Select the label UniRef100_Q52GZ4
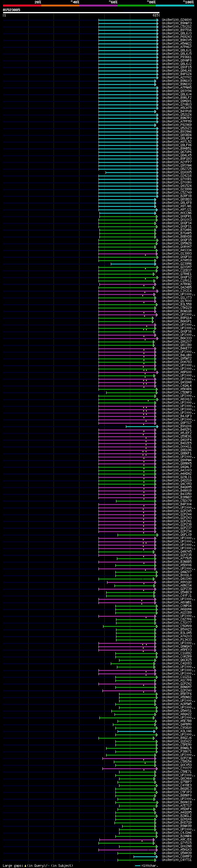197x868 pixels. click(x=177, y=115)
